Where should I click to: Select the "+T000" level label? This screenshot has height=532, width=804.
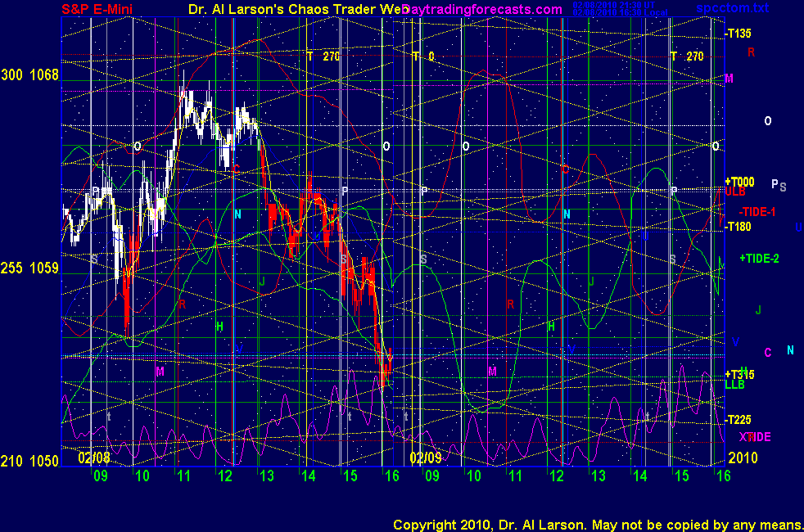(x=739, y=182)
